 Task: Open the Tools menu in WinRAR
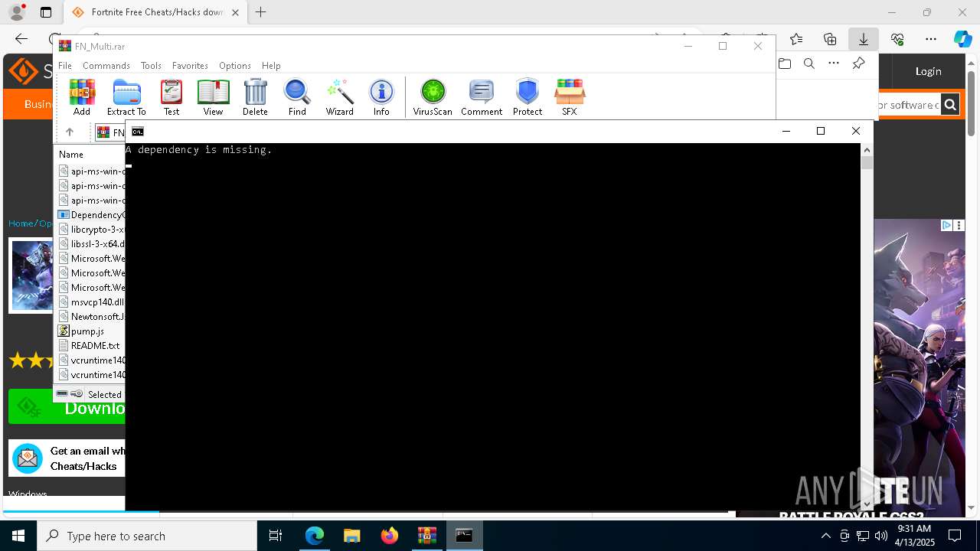[151, 66]
